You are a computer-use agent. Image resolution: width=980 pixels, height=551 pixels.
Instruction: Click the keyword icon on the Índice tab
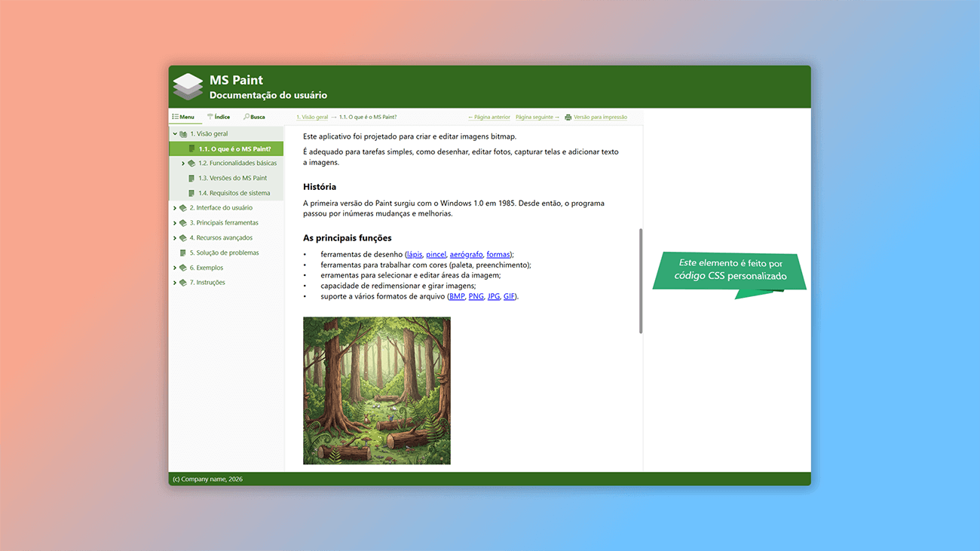click(x=211, y=117)
